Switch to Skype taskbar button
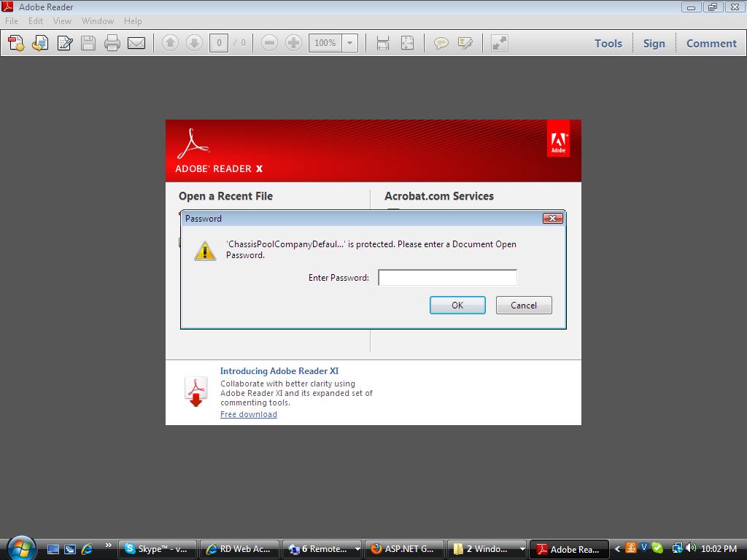The width and height of the screenshot is (747, 560). [157, 549]
